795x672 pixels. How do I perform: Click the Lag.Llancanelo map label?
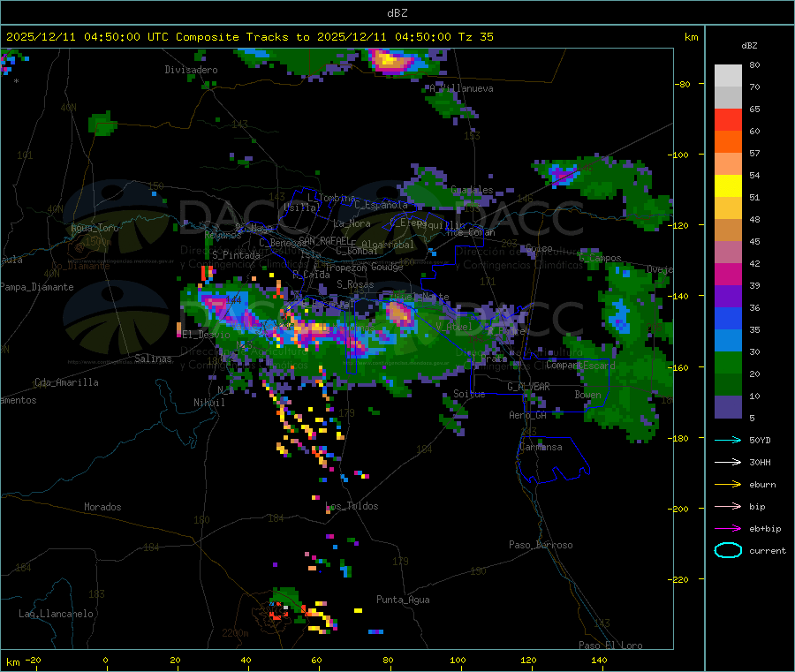(56, 615)
